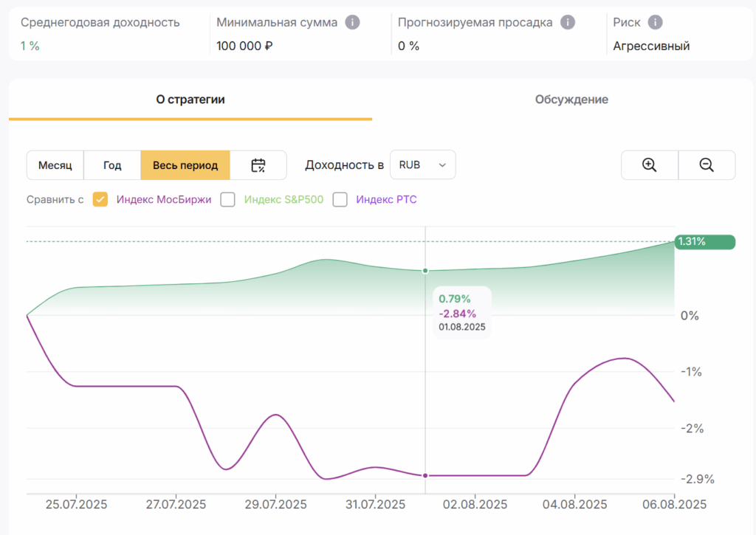Select the Месяц period button
Image resolution: width=756 pixels, height=535 pixels.
(55, 165)
